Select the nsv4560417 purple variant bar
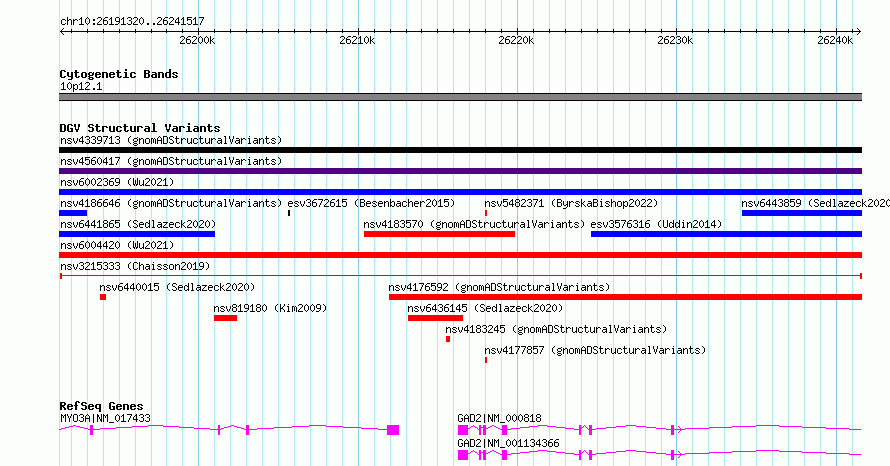The width and height of the screenshot is (890, 466). click(460, 171)
